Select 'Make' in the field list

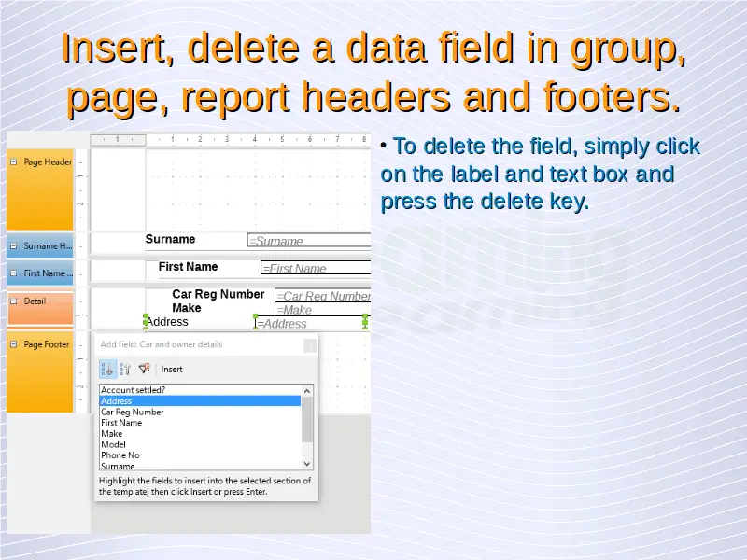[200, 433]
